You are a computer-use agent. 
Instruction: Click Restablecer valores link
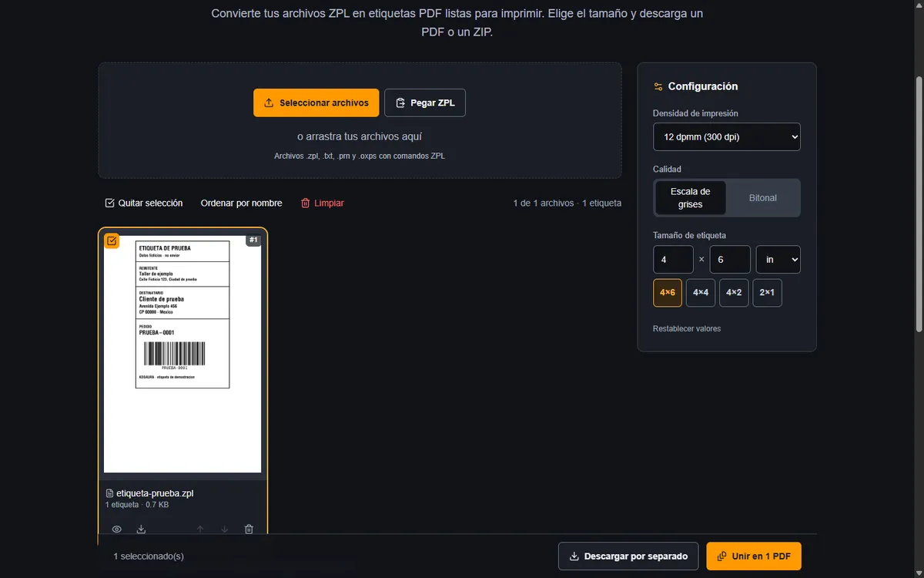pyautogui.click(x=687, y=328)
